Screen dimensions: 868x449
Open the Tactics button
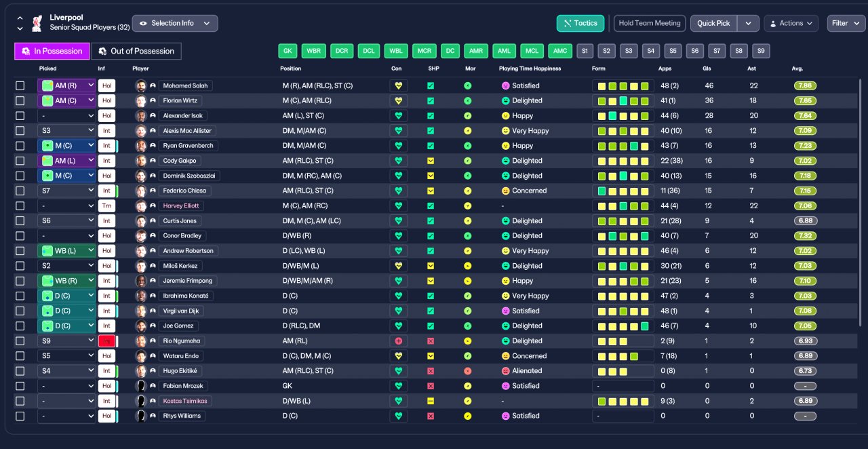(580, 23)
